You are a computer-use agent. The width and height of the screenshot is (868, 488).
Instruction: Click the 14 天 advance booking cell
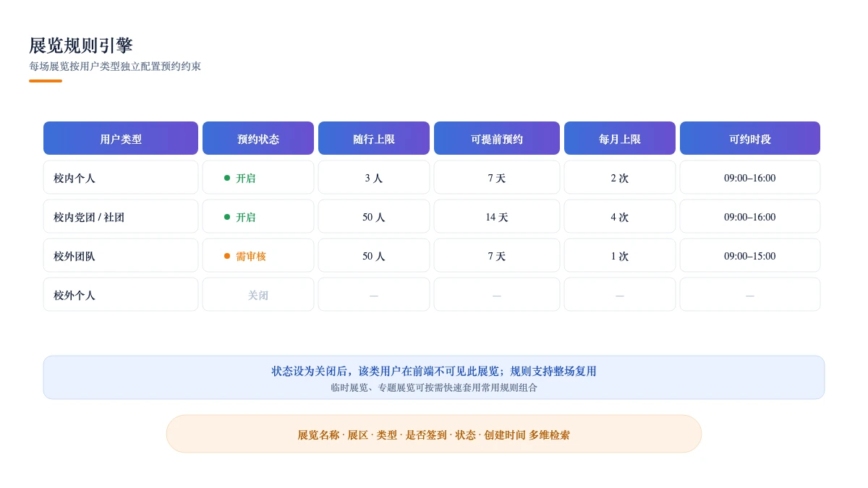coord(497,216)
